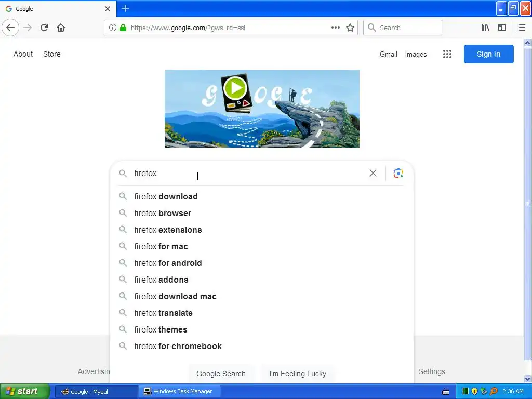532x399 pixels.
Task: Choose suggestion firefox addons
Action: tap(261, 280)
